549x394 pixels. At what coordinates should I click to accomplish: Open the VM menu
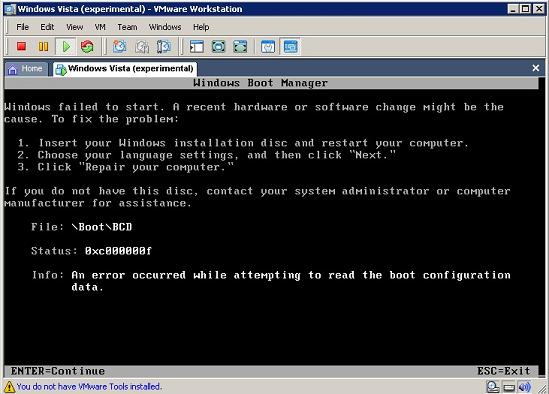coord(100,27)
